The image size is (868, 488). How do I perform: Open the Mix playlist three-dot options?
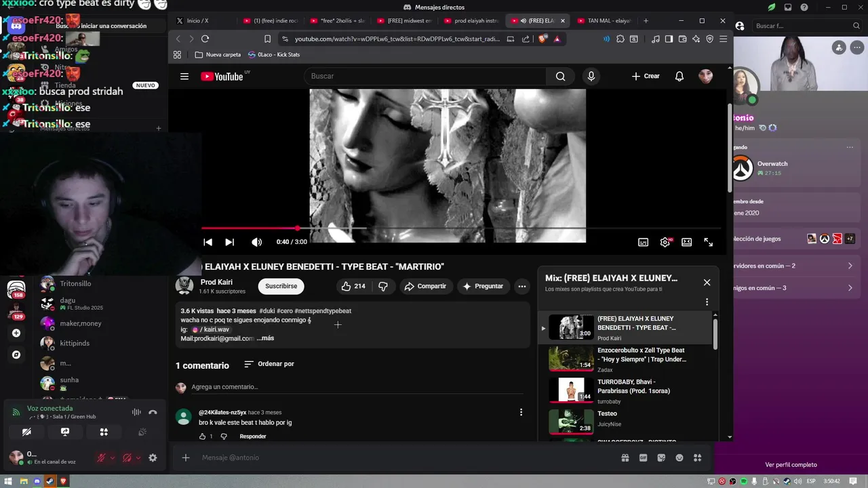(707, 302)
